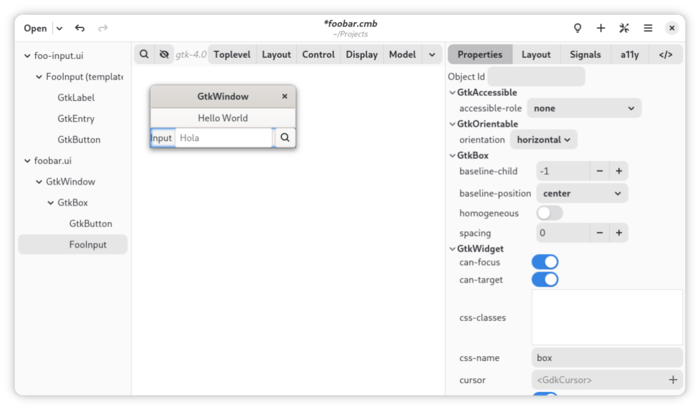Collapse the FooInput (template) node
The height and width of the screenshot is (410, 700).
(39, 77)
